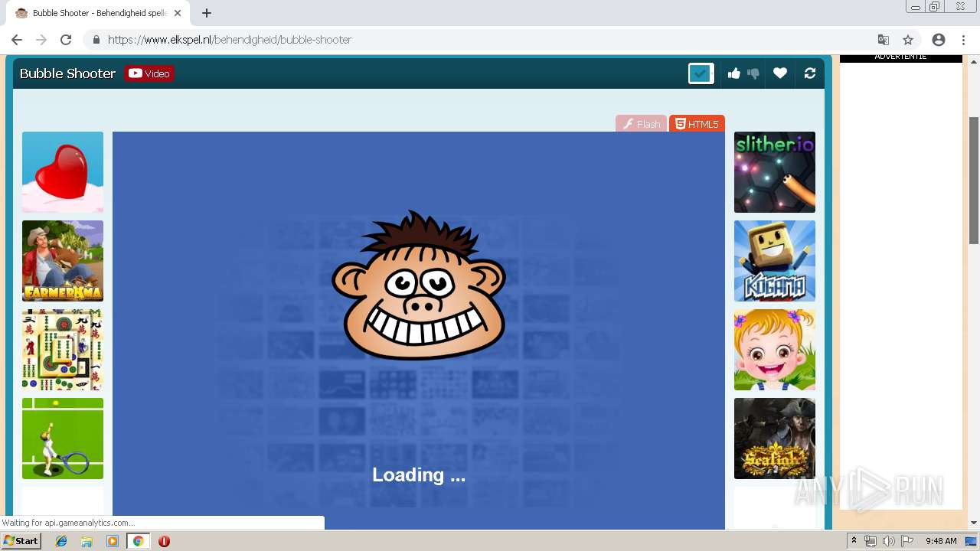The width and height of the screenshot is (980, 551).
Task: Select the Bubble Shooter browser tab
Action: click(100, 13)
